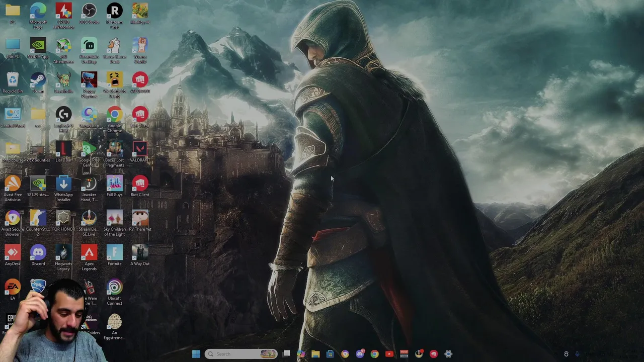Launch MSI Afterburner from the desktop
The height and width of the screenshot is (362, 644).
63,50
